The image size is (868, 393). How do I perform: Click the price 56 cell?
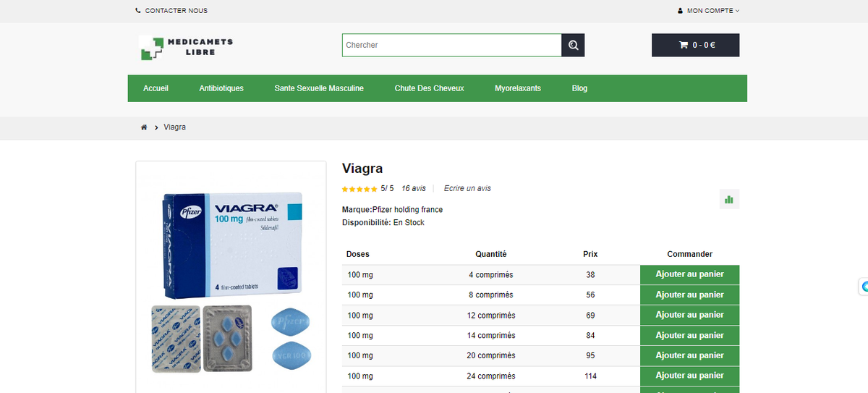pyautogui.click(x=590, y=295)
